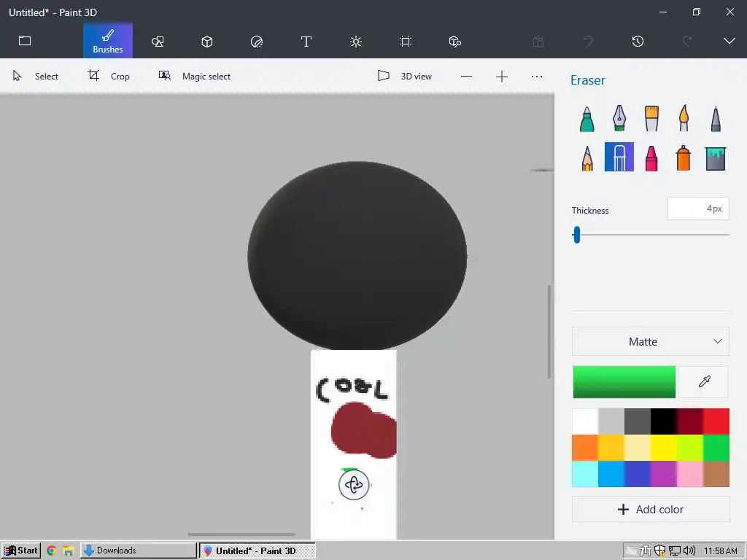The height and width of the screenshot is (560, 747).
Task: Zoom in with the plus button
Action: (502, 77)
